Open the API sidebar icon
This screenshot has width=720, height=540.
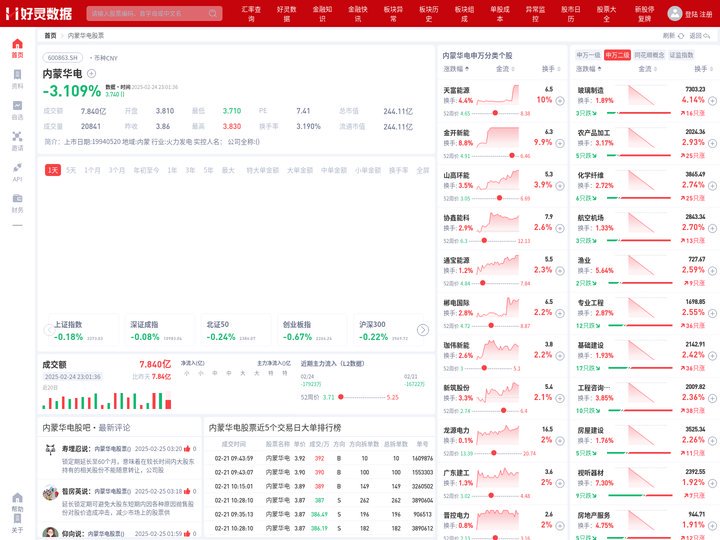pos(17,167)
